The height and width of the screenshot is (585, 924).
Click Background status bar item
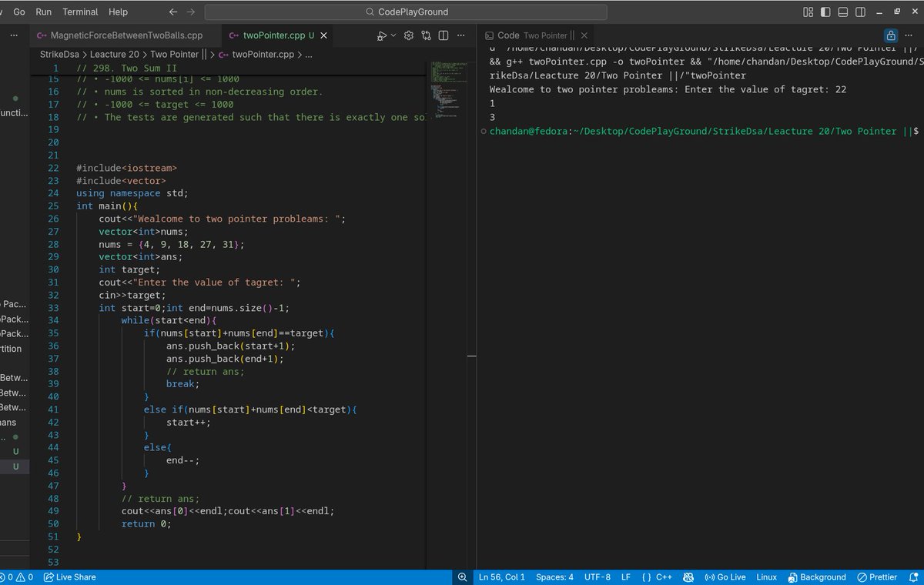coord(816,577)
